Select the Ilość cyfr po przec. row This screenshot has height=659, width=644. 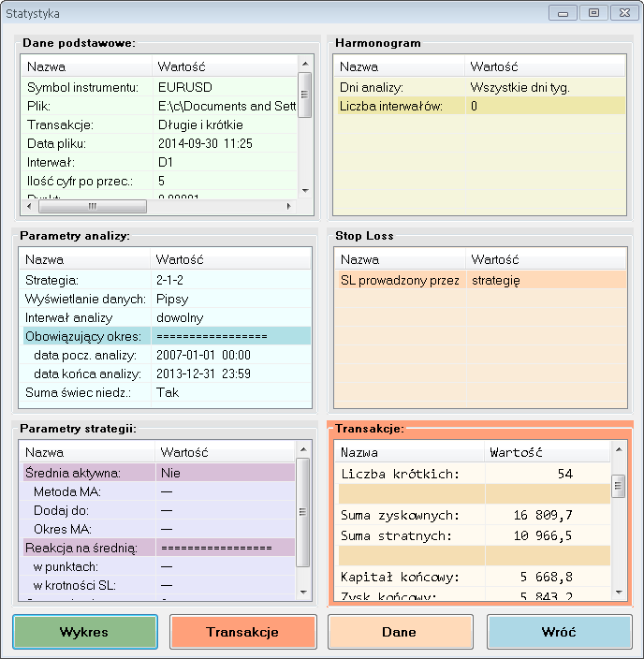160,181
